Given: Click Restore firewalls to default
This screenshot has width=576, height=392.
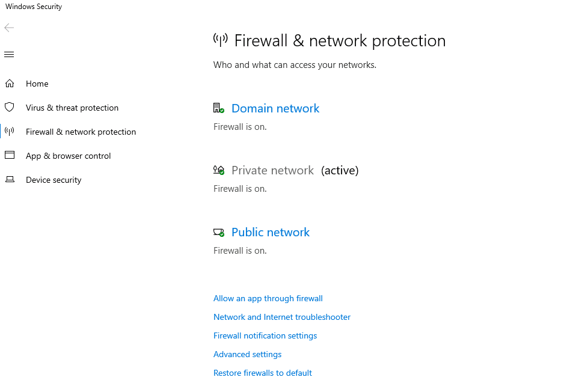Looking at the screenshot, I should pos(263,373).
